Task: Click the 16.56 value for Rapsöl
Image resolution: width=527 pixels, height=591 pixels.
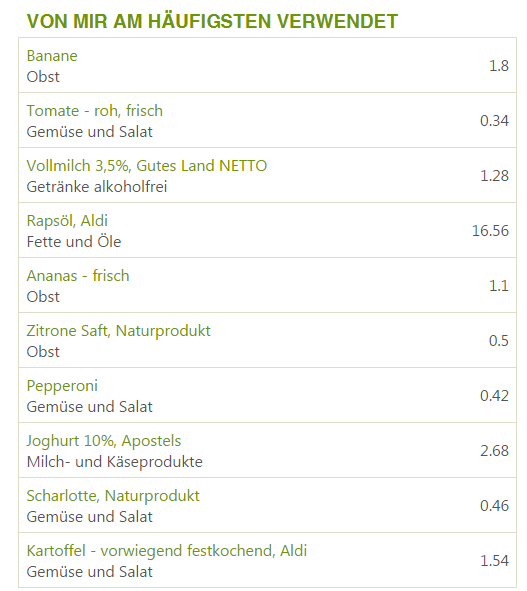Action: pos(490,231)
